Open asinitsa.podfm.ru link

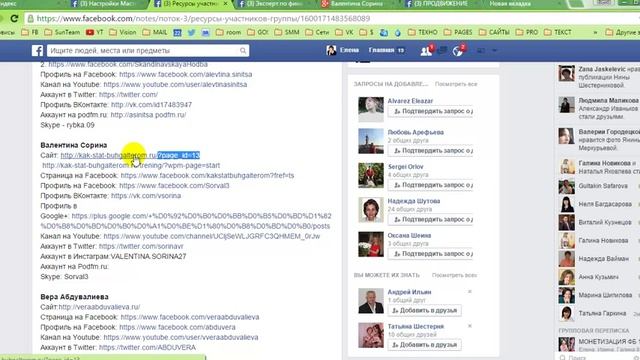(x=148, y=115)
